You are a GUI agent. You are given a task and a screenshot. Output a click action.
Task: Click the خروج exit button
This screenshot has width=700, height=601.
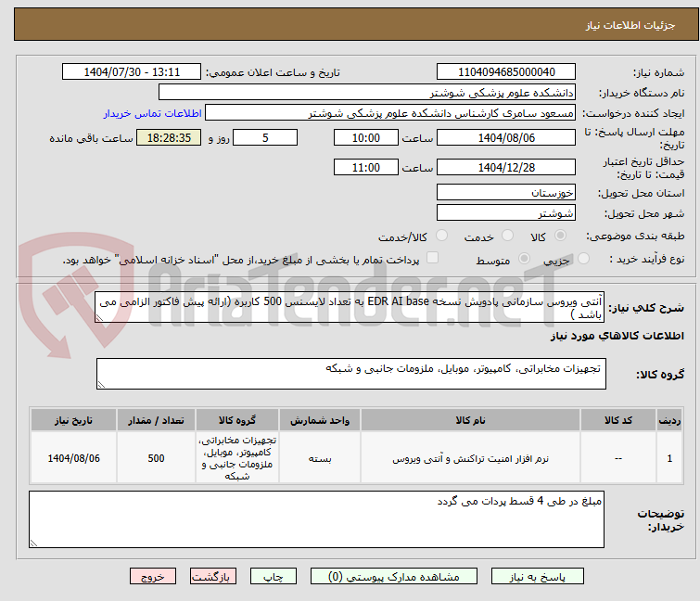(x=153, y=577)
